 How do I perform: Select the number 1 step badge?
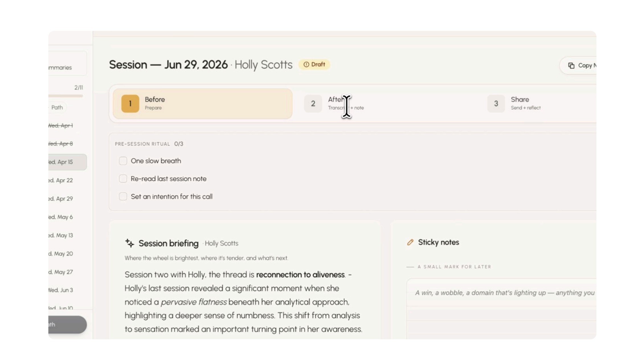coord(130,103)
